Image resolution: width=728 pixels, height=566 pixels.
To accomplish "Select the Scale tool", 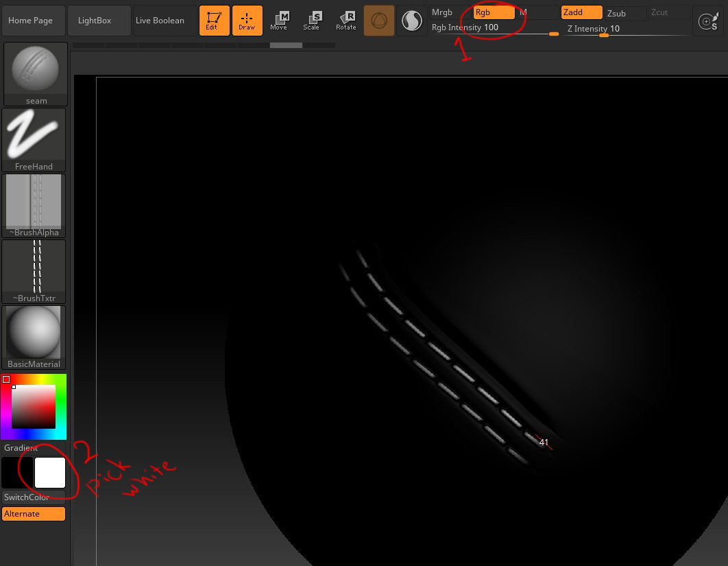I will coord(313,21).
